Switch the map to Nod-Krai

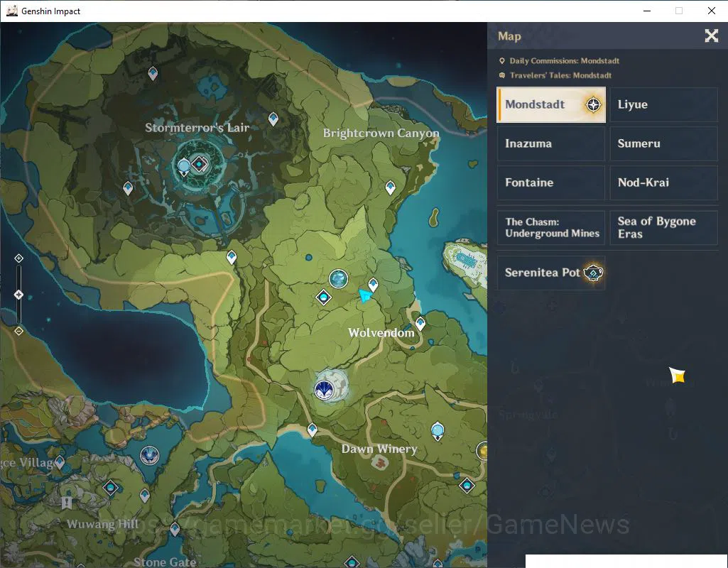663,182
